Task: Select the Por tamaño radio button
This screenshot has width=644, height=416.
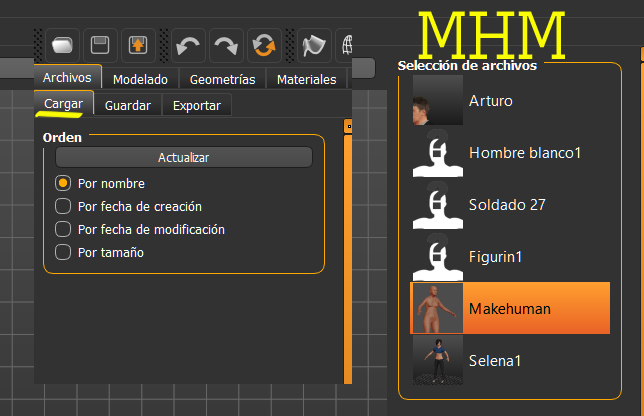Action: (63, 252)
